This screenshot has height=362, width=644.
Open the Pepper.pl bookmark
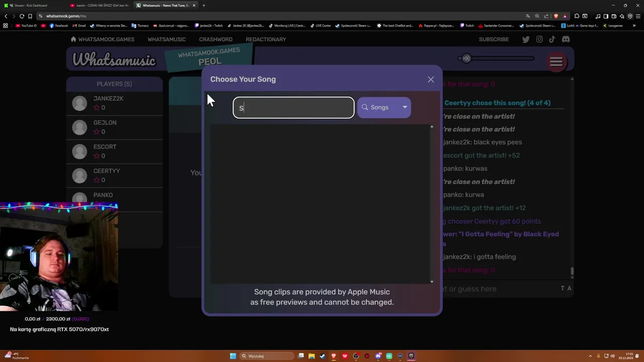pos(435,26)
